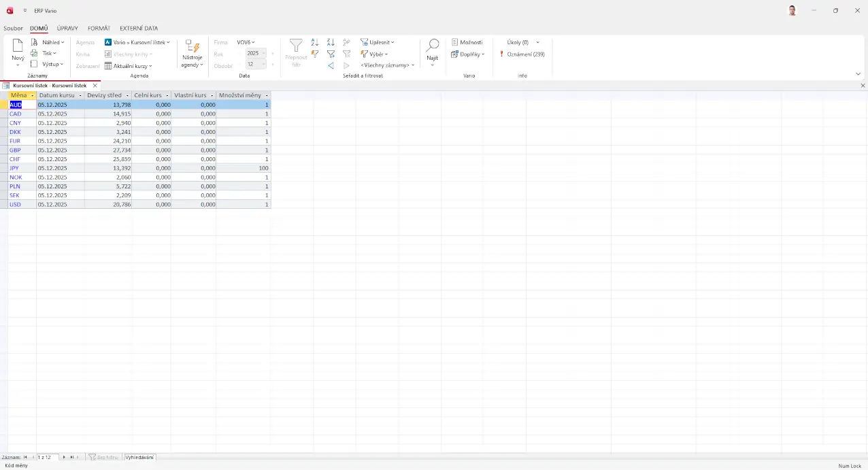
Task: Go to the previous filter with blue left arrow
Action: click(x=331, y=65)
